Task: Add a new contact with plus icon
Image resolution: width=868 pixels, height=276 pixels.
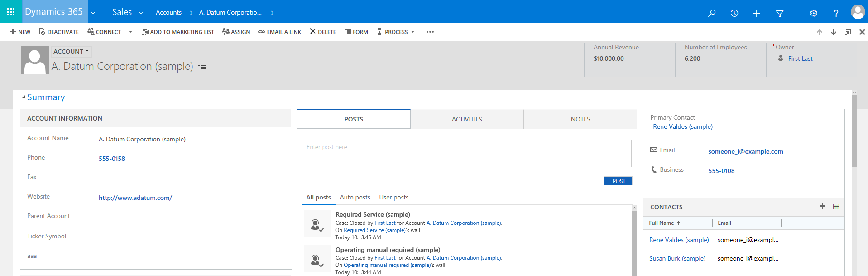Action: tap(822, 206)
